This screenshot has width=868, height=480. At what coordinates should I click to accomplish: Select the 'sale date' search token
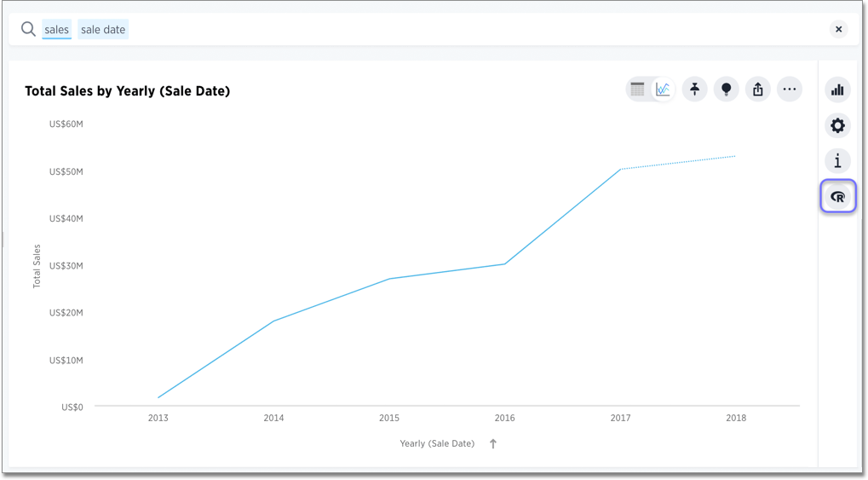[103, 30]
